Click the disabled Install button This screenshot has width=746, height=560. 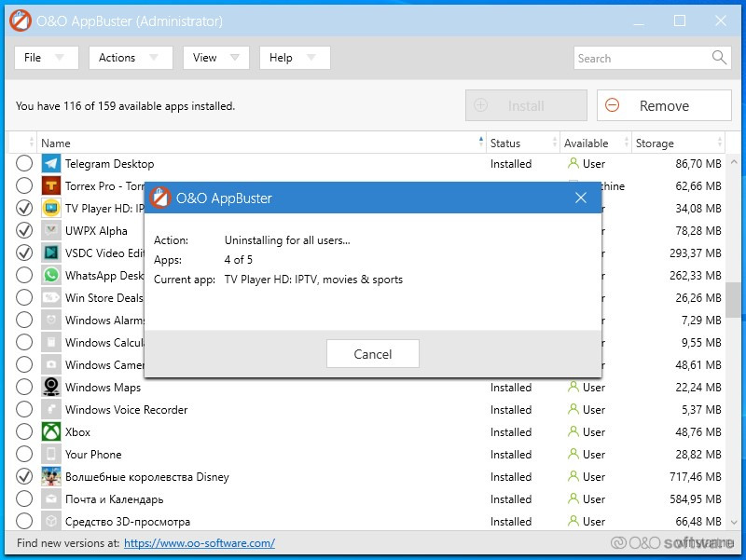(526, 105)
